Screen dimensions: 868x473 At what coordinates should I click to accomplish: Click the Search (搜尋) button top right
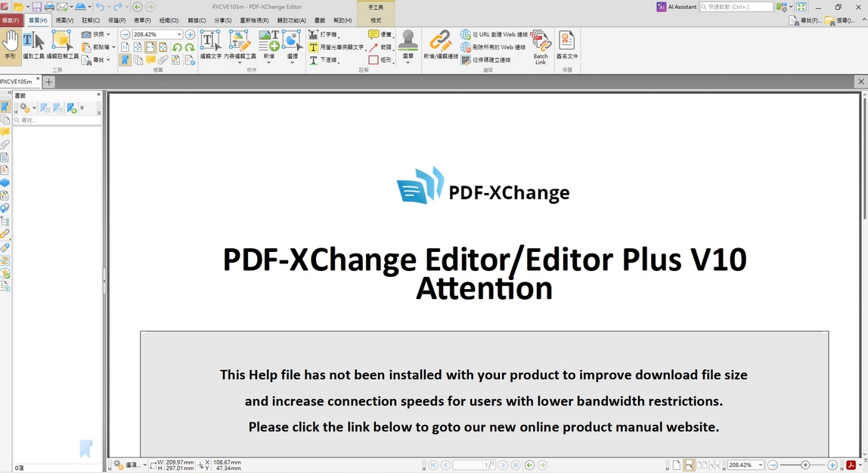click(840, 20)
